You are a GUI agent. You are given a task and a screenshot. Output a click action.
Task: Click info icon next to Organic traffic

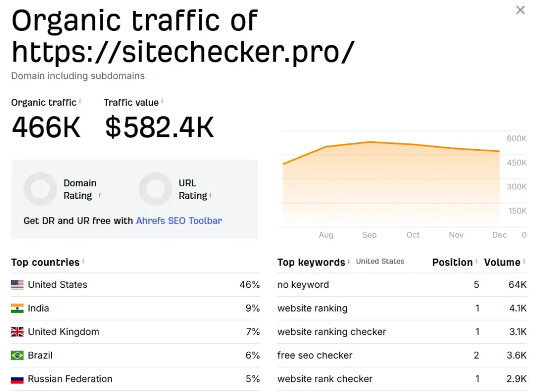pos(80,101)
